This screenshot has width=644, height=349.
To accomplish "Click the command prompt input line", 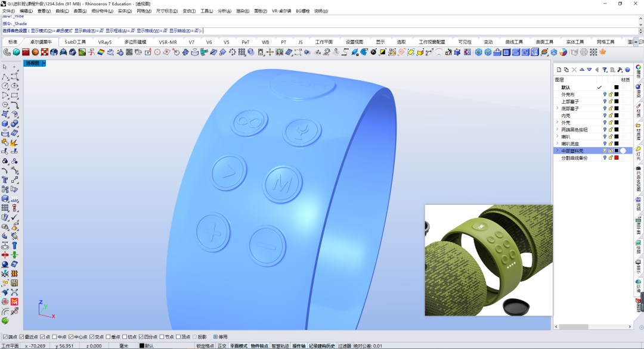I will coord(320,31).
